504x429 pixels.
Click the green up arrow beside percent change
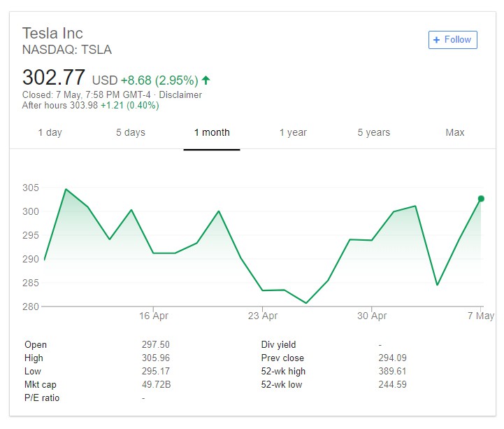(206, 80)
